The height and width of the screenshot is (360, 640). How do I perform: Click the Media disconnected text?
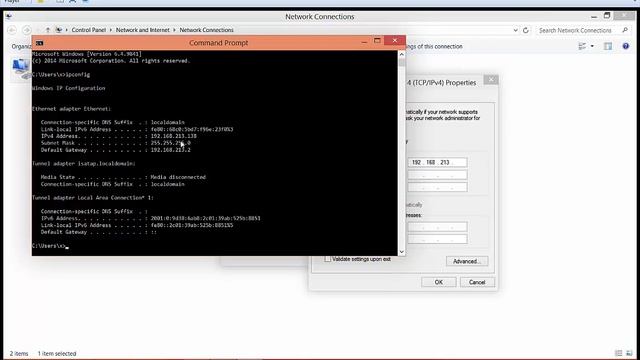(178, 177)
